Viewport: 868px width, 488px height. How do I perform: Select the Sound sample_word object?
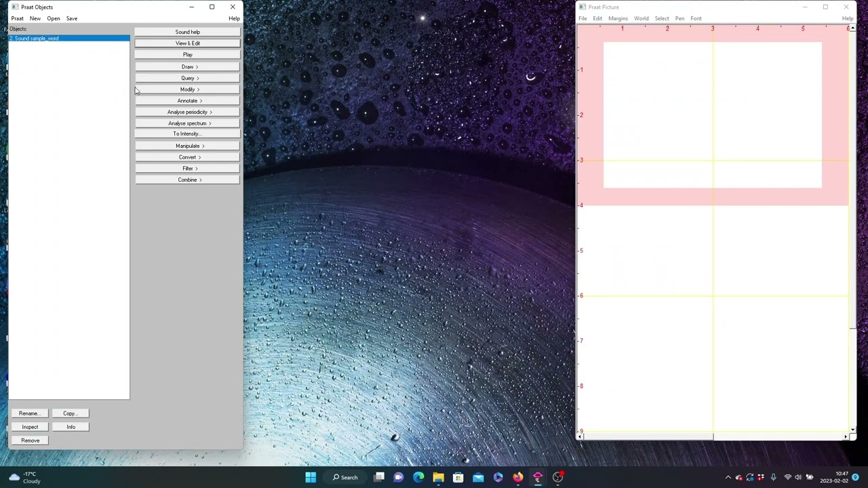[x=68, y=39]
